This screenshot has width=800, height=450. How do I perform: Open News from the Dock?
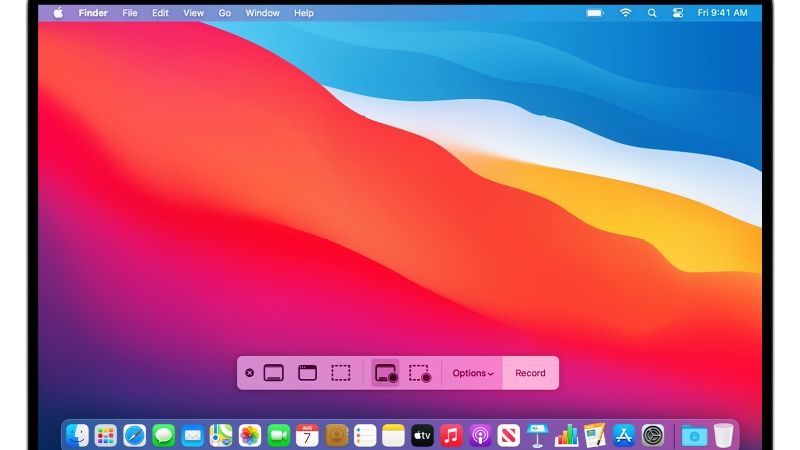(509, 436)
